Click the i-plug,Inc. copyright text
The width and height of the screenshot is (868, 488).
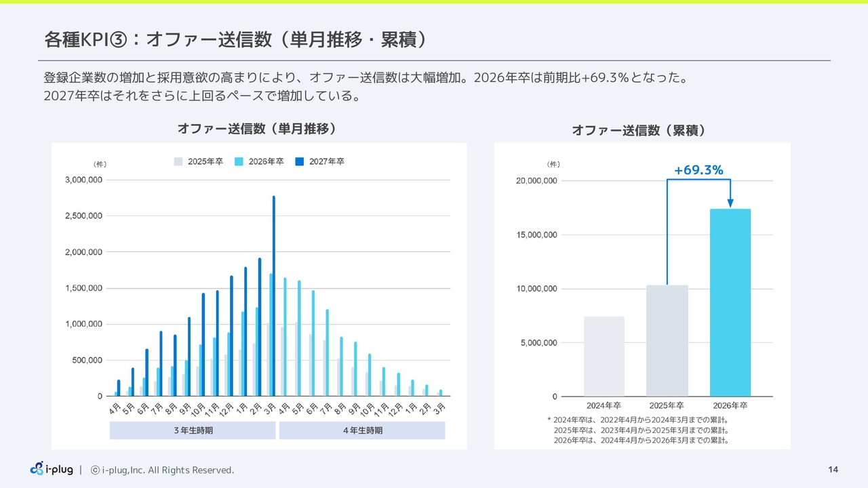[163, 470]
